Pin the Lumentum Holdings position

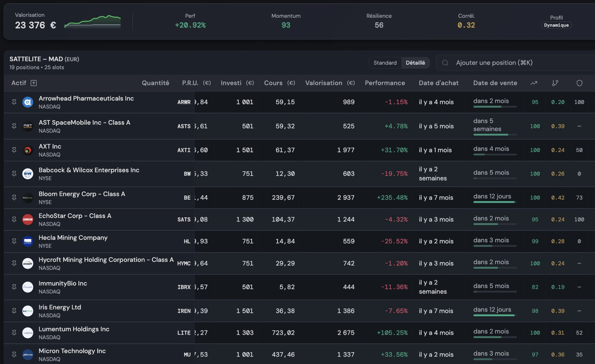coord(14,333)
